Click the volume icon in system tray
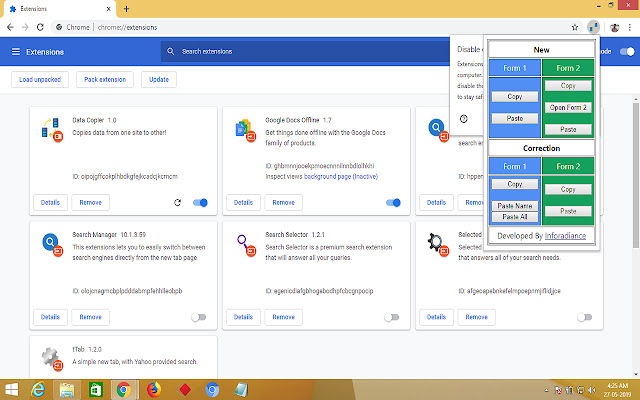Image resolution: width=640 pixels, height=400 pixels. (592, 390)
